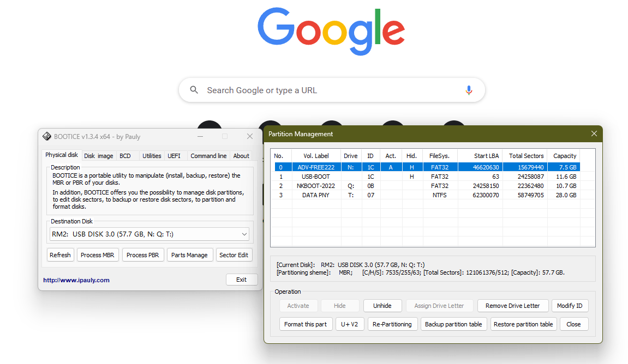Select the DATA PNY partition row

pyautogui.click(x=316, y=195)
